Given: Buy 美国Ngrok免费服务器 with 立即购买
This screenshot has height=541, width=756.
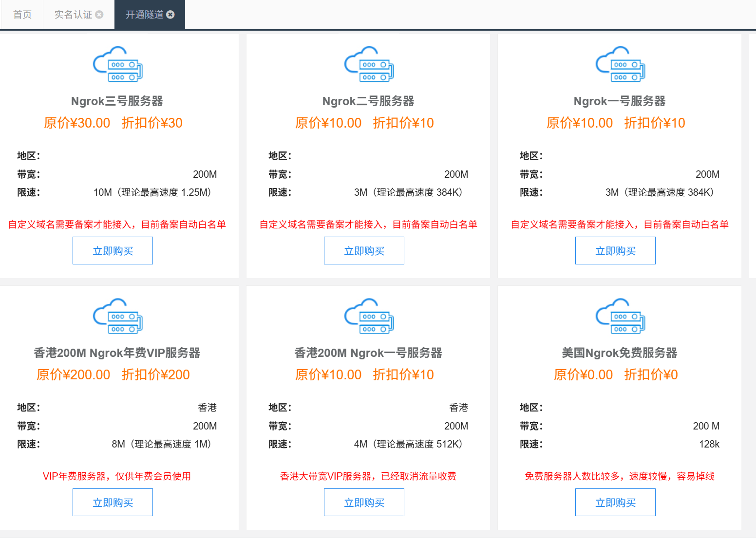Looking at the screenshot, I should coord(615,503).
